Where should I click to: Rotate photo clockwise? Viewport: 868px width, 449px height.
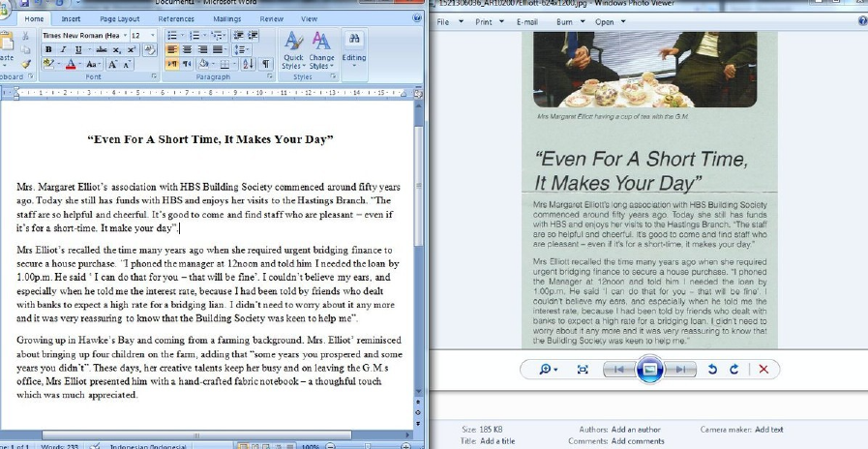(x=734, y=370)
